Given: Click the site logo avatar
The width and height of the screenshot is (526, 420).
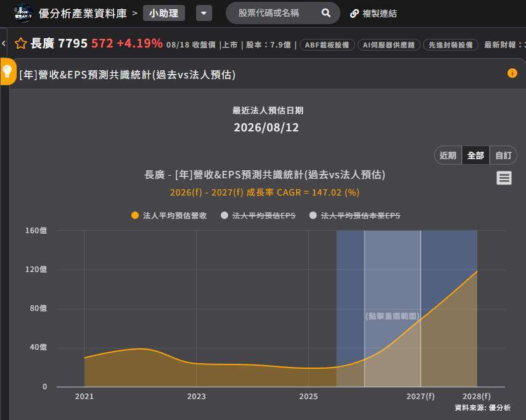Looking at the screenshot, I should coord(23,14).
